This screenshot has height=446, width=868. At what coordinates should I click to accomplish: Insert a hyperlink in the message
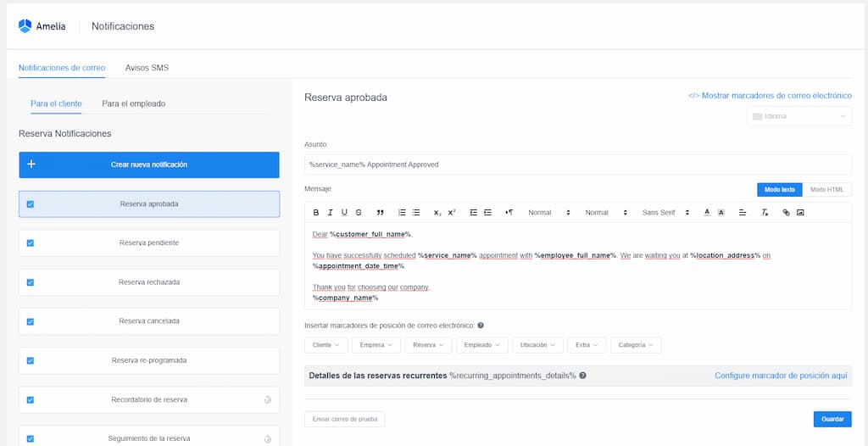(x=786, y=212)
